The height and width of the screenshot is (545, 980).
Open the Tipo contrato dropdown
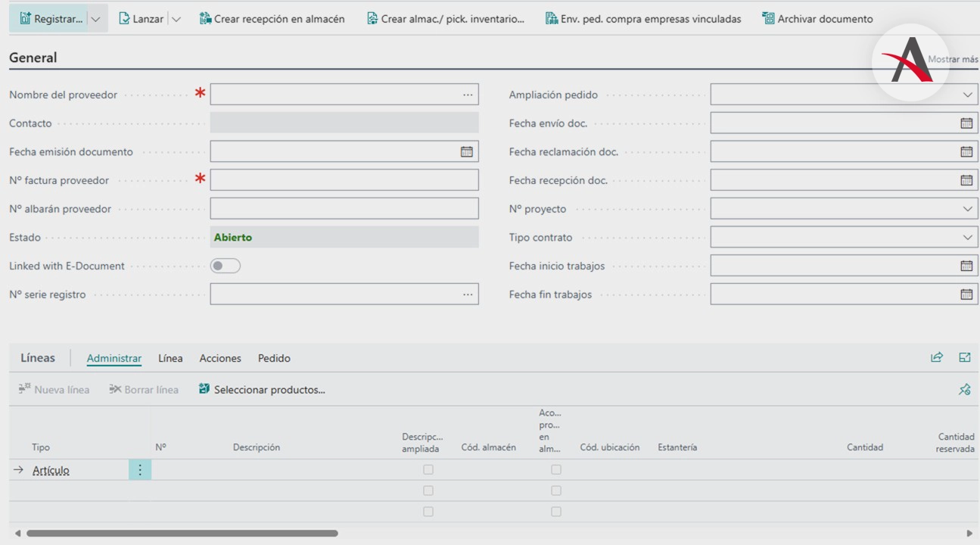tap(967, 238)
